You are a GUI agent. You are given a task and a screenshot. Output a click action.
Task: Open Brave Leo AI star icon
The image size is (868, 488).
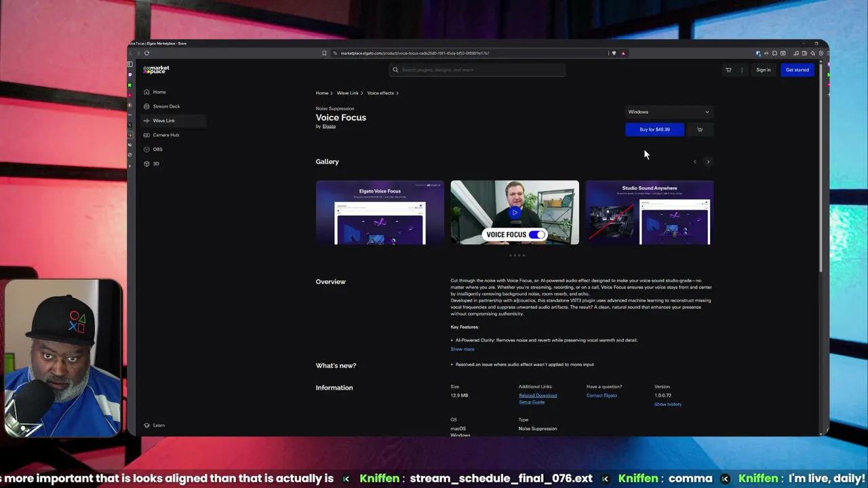(812, 53)
